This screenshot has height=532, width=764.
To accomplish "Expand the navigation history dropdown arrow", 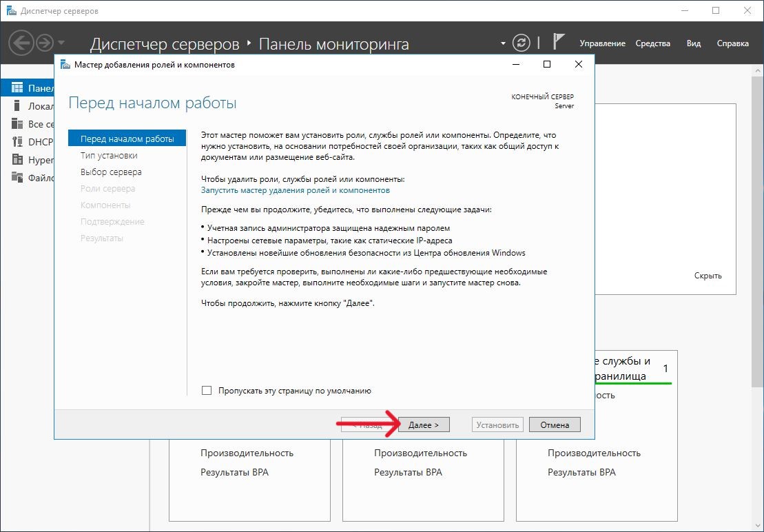I will tap(62, 43).
